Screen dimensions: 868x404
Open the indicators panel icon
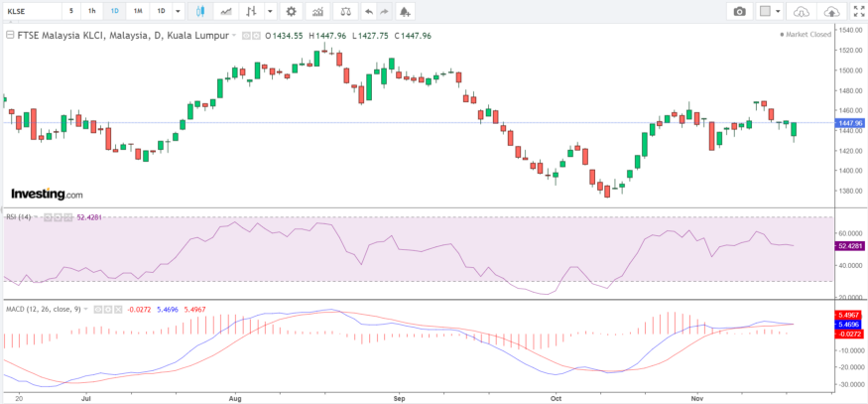317,11
